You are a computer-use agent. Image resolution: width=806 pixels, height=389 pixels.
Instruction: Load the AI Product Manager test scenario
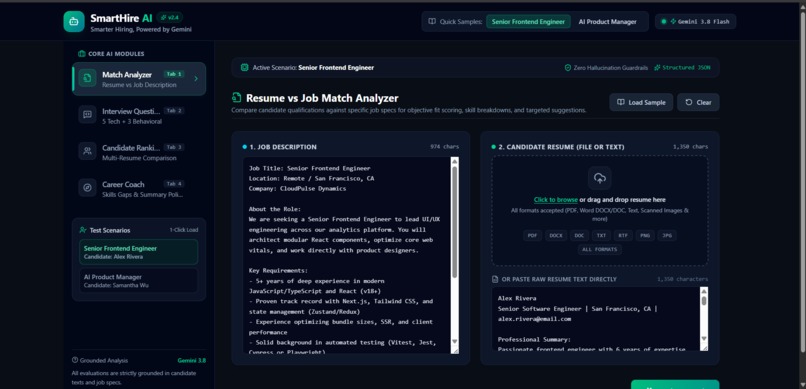[x=138, y=281]
